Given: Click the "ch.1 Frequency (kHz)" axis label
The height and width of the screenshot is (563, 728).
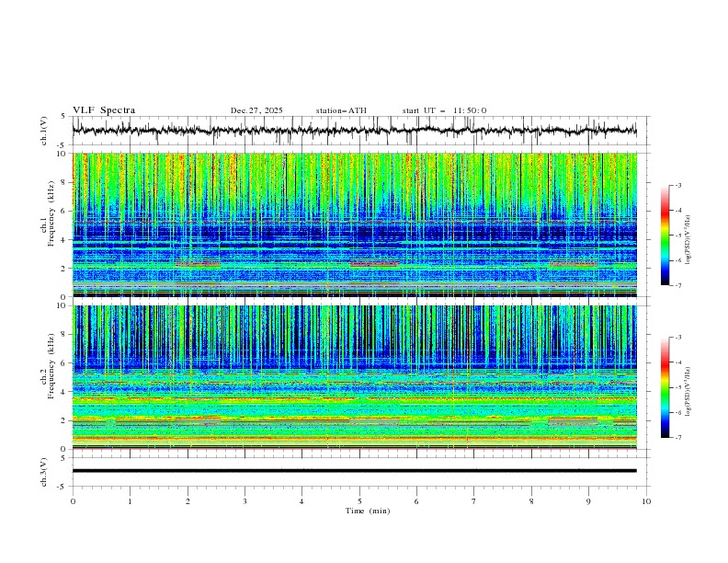Looking at the screenshot, I should pyautogui.click(x=48, y=213).
